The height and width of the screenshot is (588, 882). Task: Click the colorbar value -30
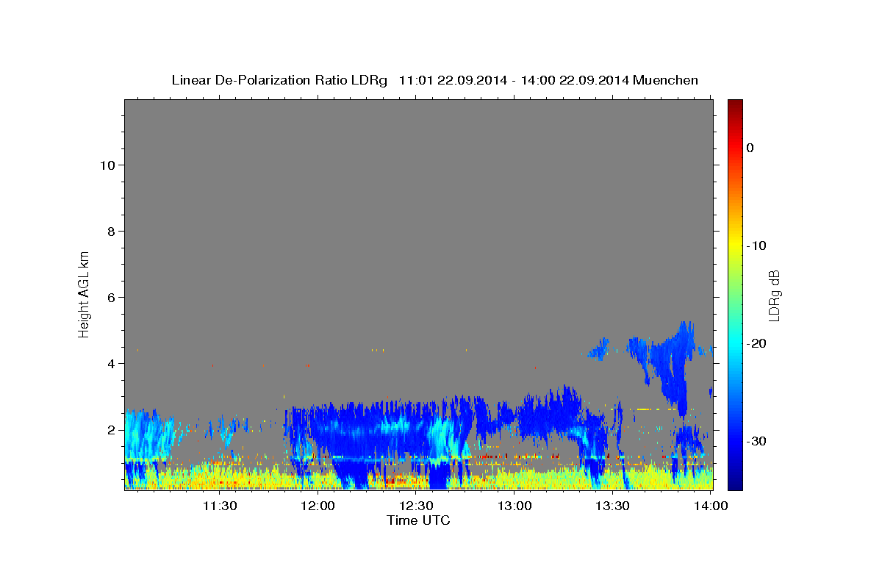(756, 441)
